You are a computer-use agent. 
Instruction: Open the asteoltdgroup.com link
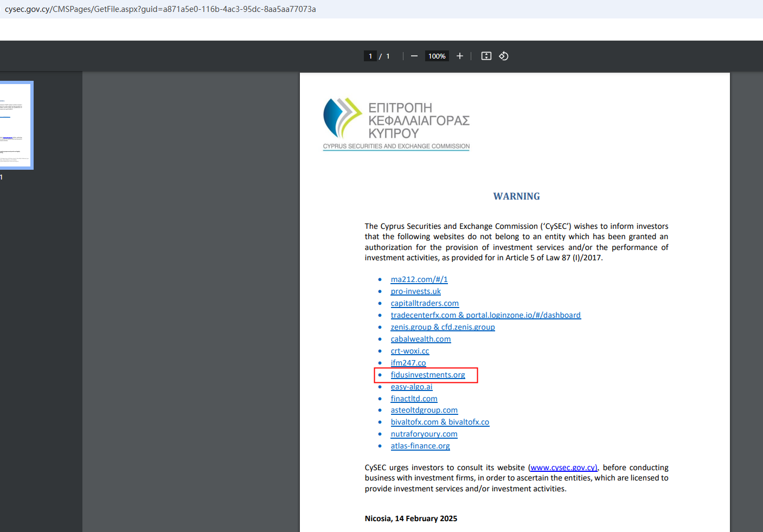424,410
